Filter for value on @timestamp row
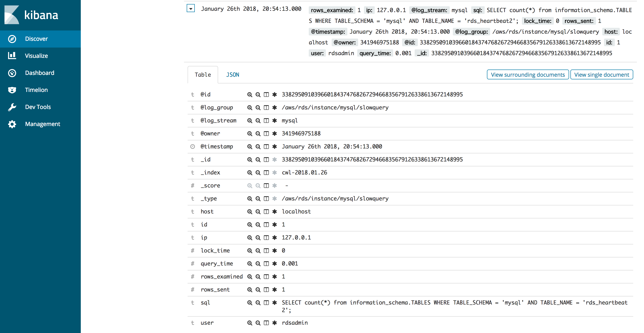This screenshot has height=333, width=644. tap(250, 146)
